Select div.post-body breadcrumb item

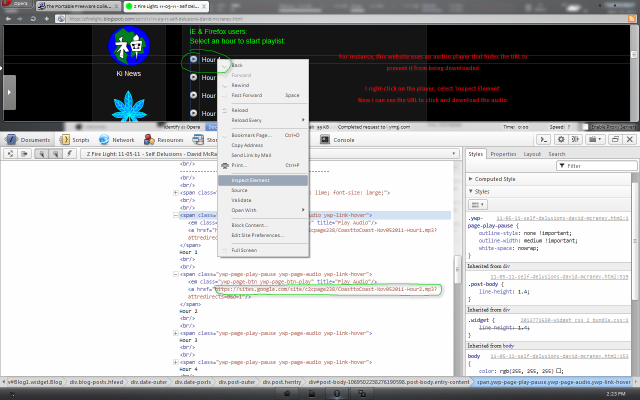click(x=389, y=382)
